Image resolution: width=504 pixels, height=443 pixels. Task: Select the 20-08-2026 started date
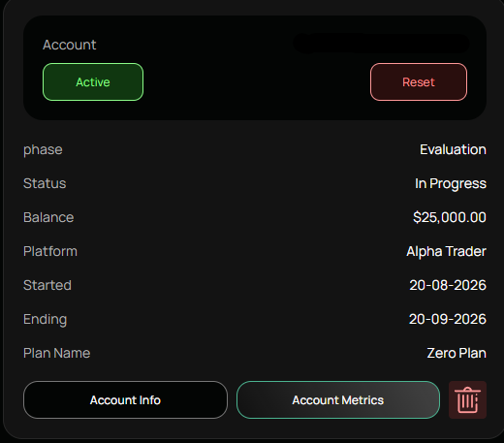[x=448, y=285]
